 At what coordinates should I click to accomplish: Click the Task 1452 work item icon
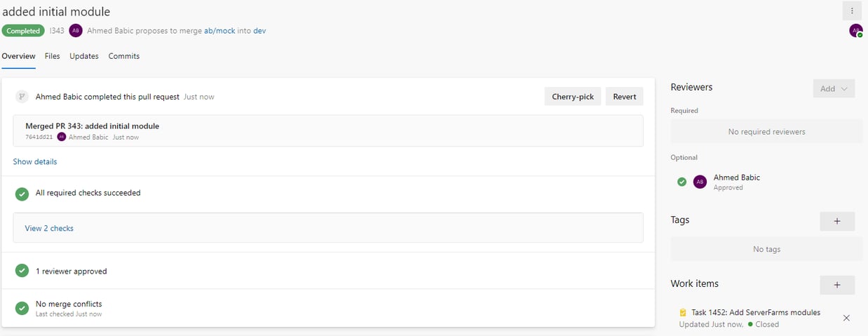[x=683, y=313]
